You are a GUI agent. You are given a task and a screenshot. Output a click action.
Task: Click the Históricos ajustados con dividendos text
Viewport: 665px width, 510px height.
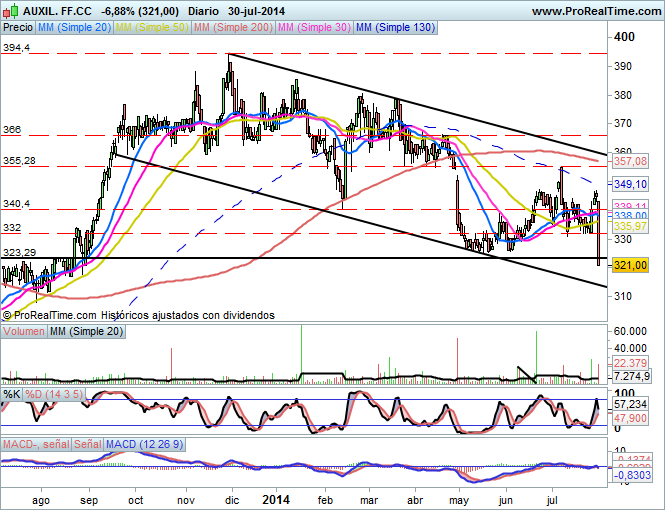pyautogui.click(x=188, y=315)
